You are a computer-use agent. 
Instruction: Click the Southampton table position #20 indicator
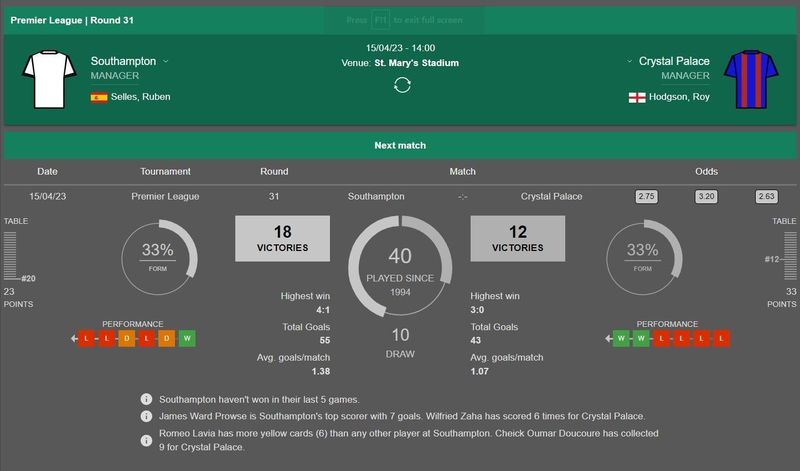pos(27,278)
